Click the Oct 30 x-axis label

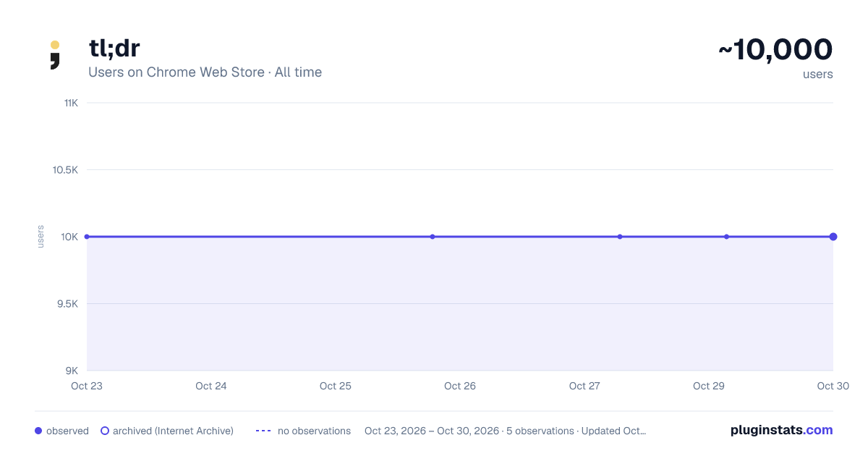pyautogui.click(x=833, y=386)
